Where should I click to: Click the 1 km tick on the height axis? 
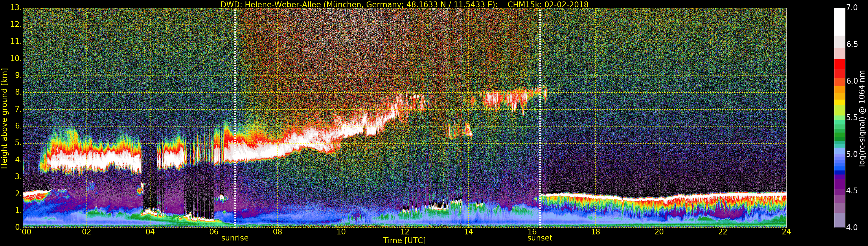[18, 211]
